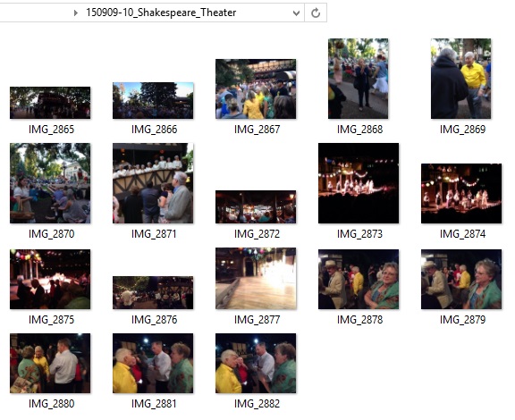Viewport: 515px width, 420px height.
Task: Select the IMG_2872 thumbnail
Action: [256, 207]
